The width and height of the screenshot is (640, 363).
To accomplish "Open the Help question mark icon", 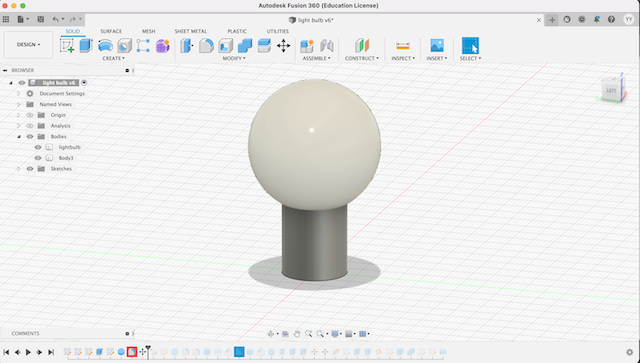I will tap(611, 19).
